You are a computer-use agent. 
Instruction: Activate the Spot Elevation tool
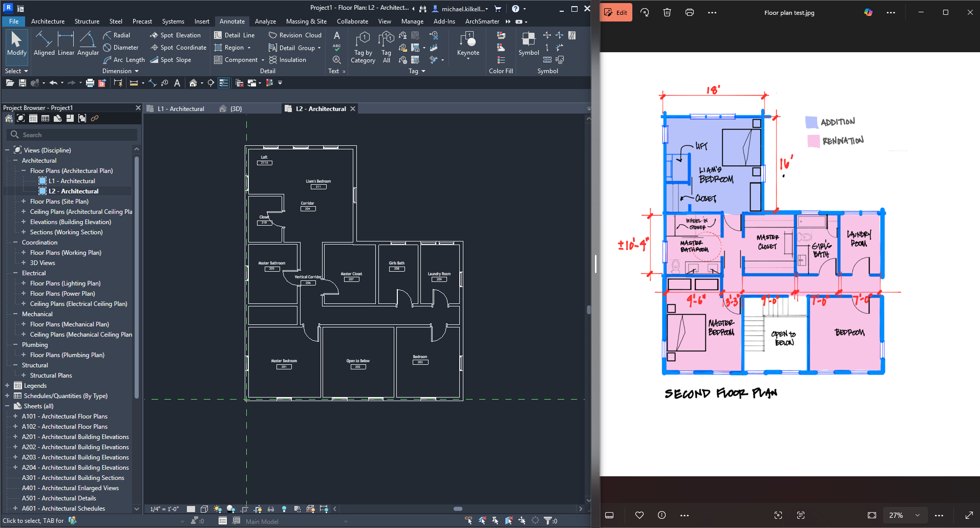coord(175,35)
